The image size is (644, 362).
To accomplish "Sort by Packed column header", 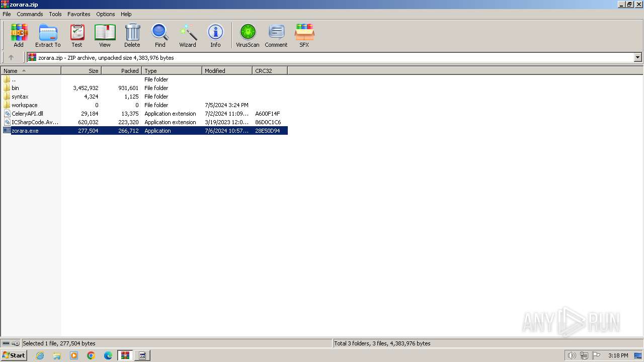I will (122, 71).
